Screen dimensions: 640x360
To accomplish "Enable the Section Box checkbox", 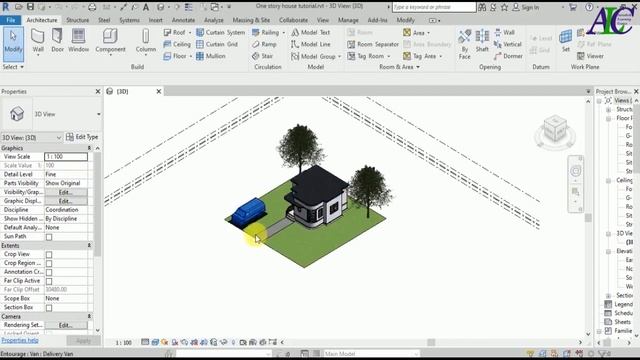I will coord(49,308).
